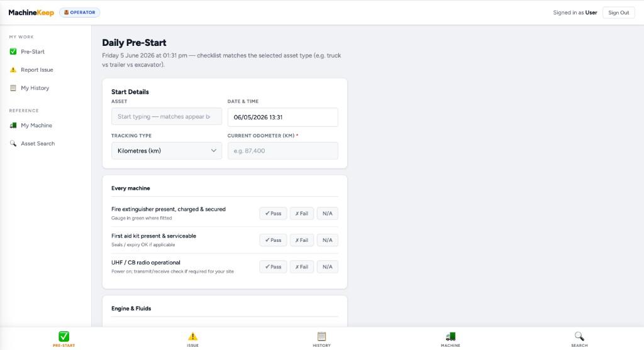Select the Machine truck icon in bottom bar

450,336
